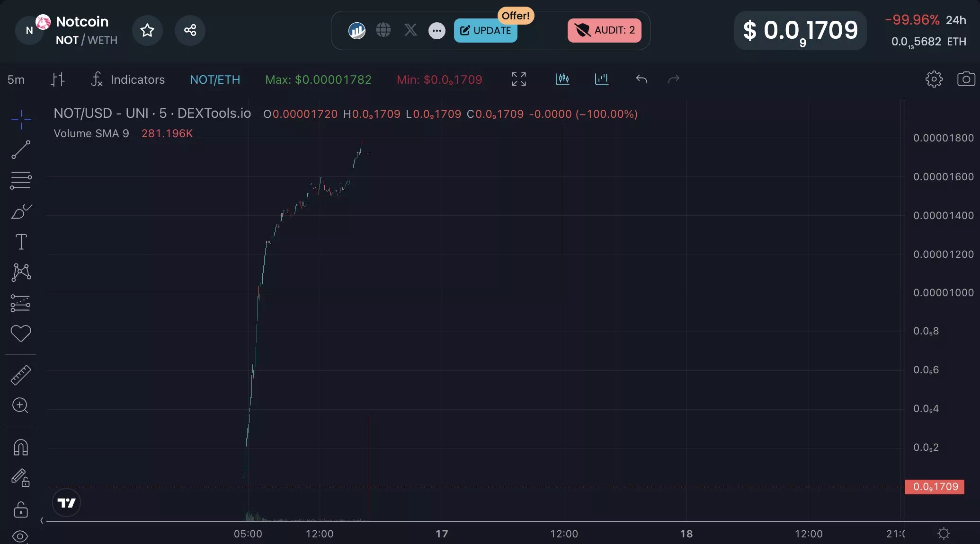This screenshot has width=980, height=544.
Task: Open time axis settings gear
Action: pyautogui.click(x=944, y=534)
